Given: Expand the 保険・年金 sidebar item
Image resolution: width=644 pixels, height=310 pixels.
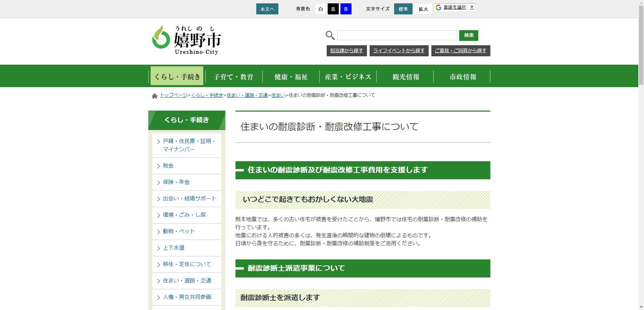Looking at the screenshot, I should 176,182.
